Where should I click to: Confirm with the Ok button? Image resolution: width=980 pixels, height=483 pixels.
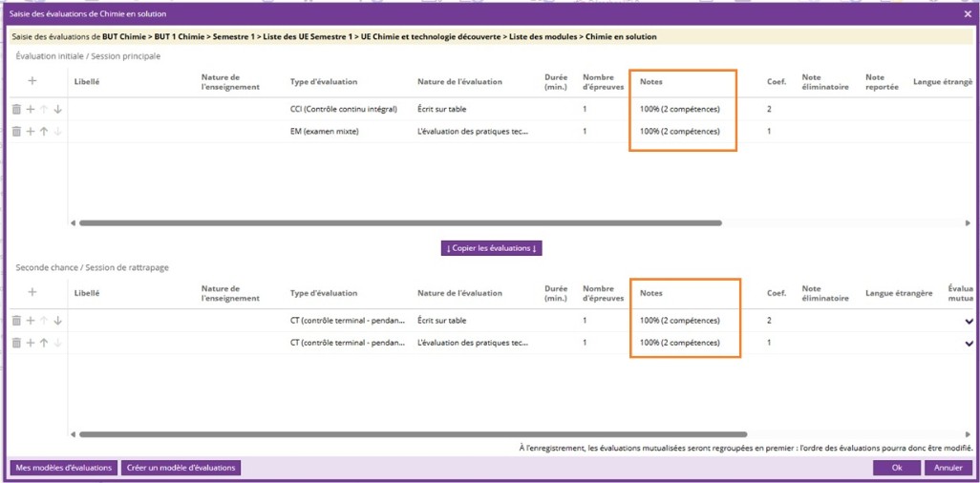pyautogui.click(x=897, y=468)
